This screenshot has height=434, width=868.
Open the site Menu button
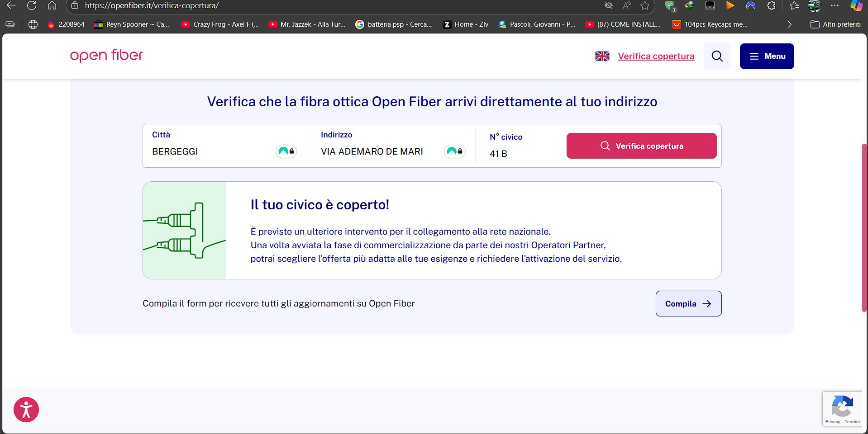767,56
